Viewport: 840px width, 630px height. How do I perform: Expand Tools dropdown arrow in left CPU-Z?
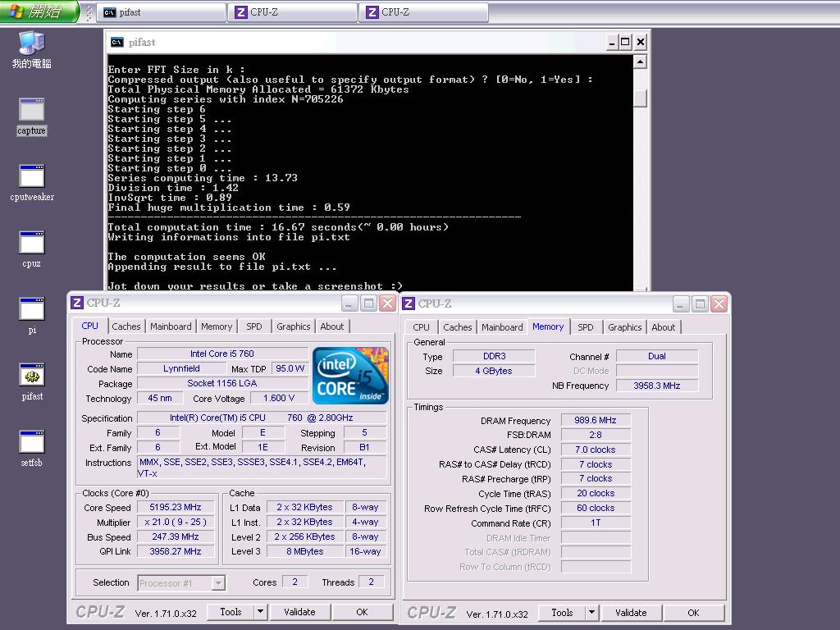[260, 612]
